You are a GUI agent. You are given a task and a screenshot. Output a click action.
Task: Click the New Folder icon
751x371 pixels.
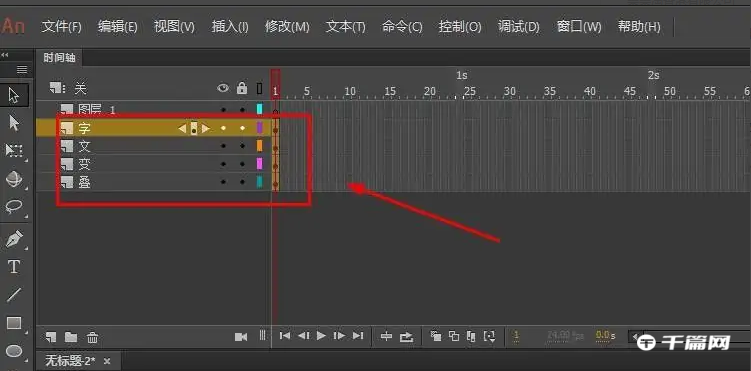(71, 337)
